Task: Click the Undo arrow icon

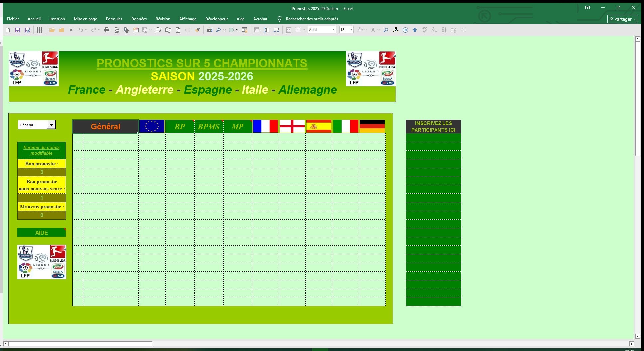Action: click(80, 30)
